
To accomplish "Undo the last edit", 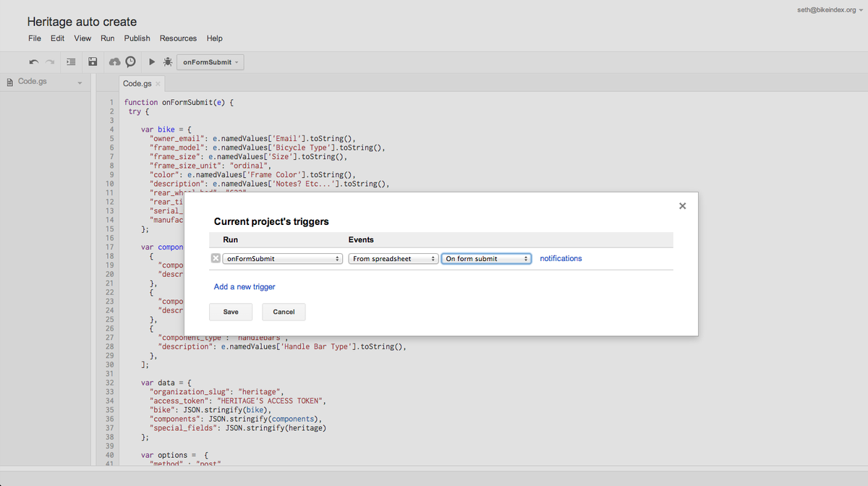I will 35,61.
